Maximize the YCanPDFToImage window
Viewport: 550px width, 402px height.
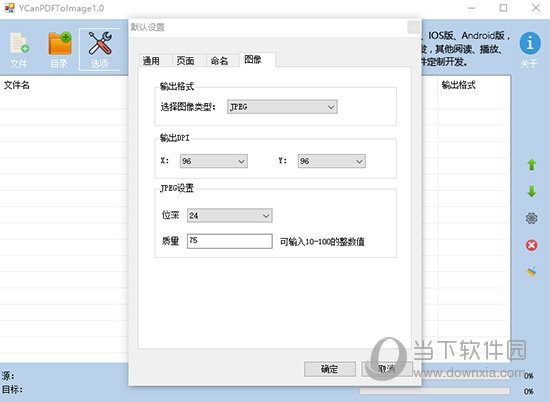point(503,8)
